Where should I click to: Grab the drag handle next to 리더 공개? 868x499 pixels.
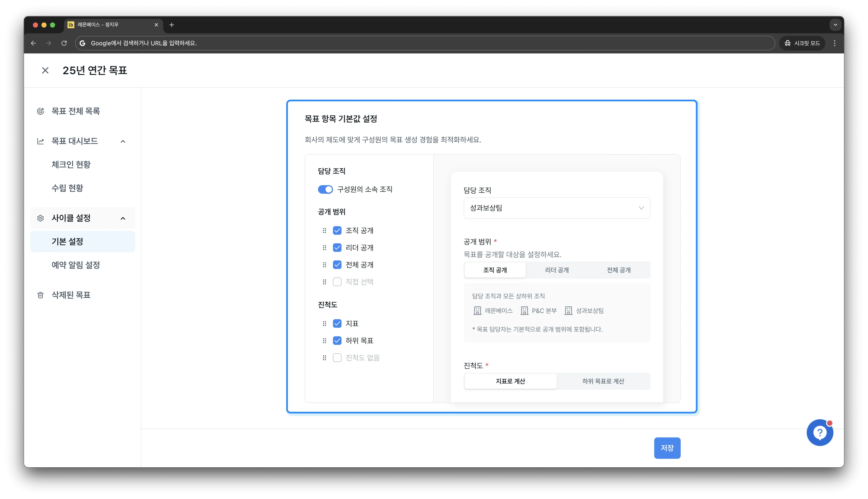(x=324, y=248)
